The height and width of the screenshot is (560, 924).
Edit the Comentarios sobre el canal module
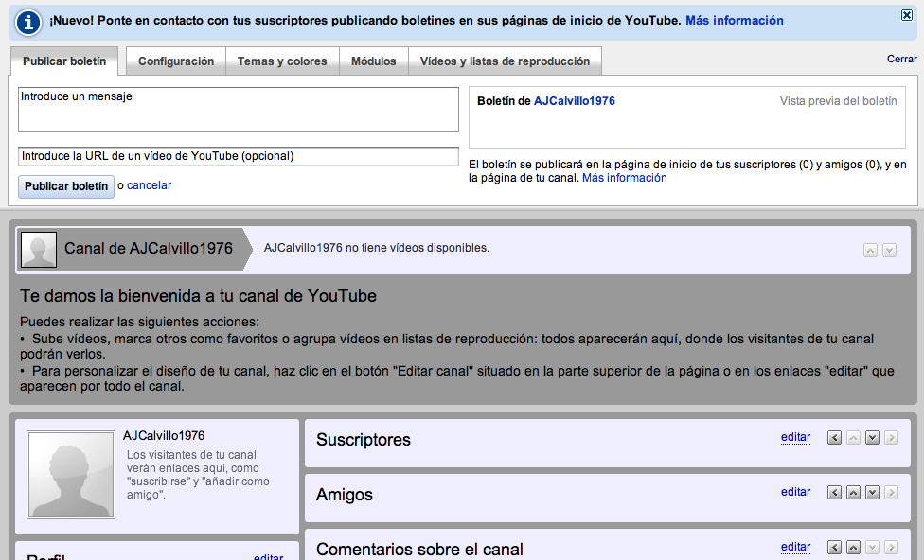pos(795,547)
